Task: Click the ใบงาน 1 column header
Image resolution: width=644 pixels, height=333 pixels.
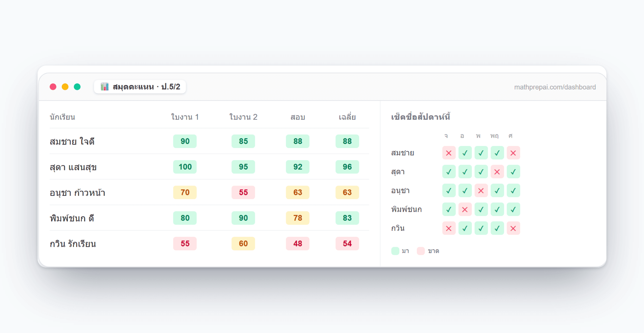Action: (185, 117)
